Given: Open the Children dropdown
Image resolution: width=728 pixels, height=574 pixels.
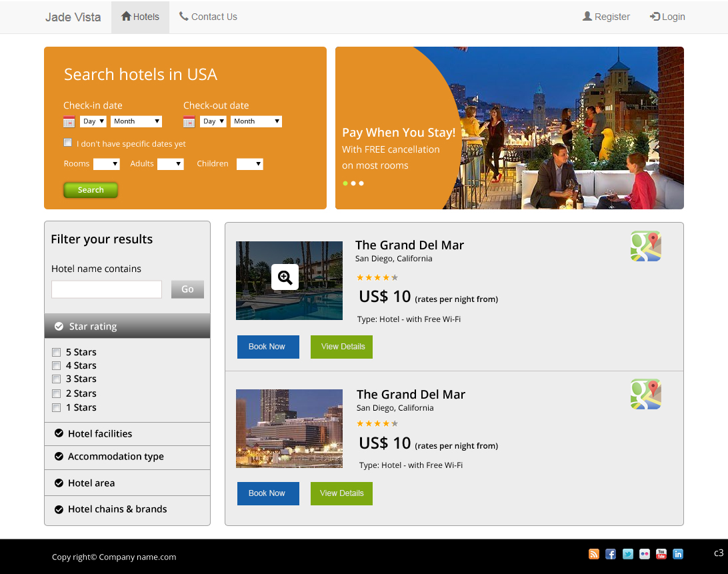Looking at the screenshot, I should (250, 164).
